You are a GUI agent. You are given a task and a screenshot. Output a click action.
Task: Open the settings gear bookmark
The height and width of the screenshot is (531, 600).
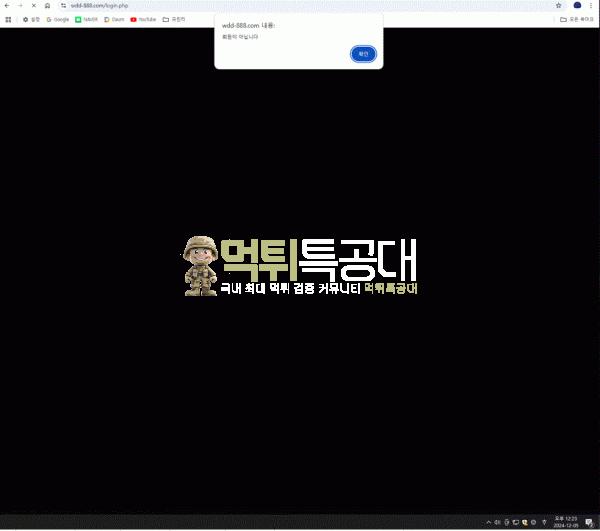point(31,20)
